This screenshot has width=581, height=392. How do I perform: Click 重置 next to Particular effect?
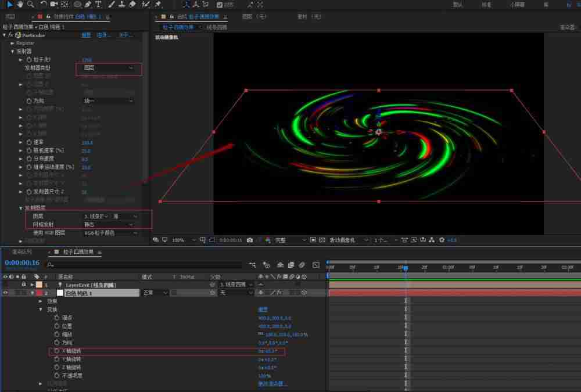point(86,35)
